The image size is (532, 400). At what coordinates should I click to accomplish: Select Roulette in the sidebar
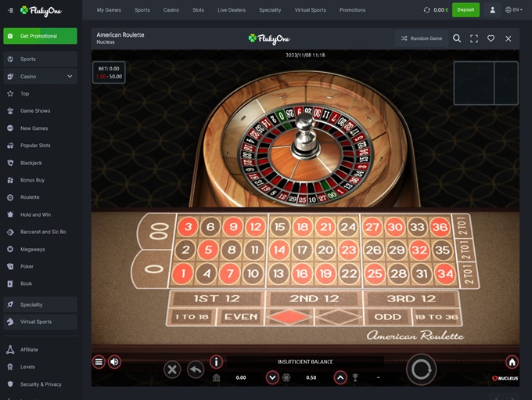[x=30, y=197]
